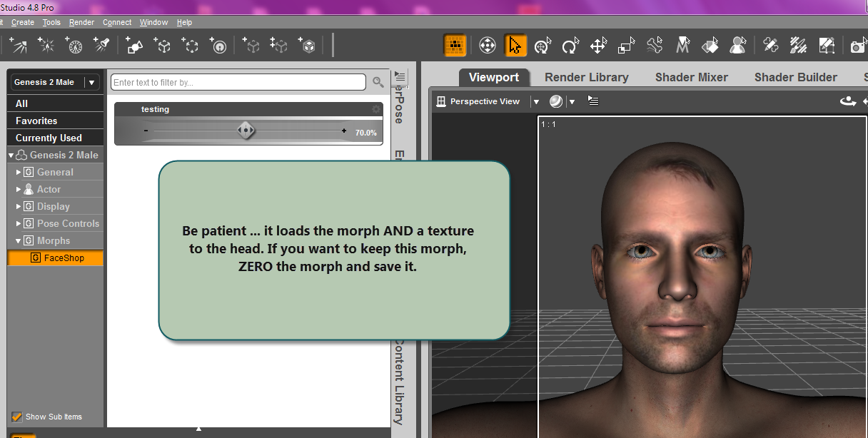Switch to the Render Library tab
Image resolution: width=868 pixels, height=438 pixels.
coord(587,77)
